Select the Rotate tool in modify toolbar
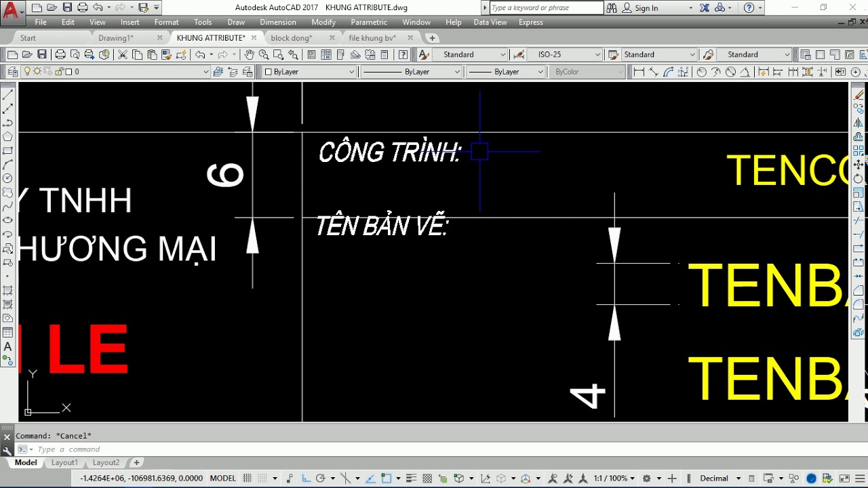The height and width of the screenshot is (488, 868). 859,179
